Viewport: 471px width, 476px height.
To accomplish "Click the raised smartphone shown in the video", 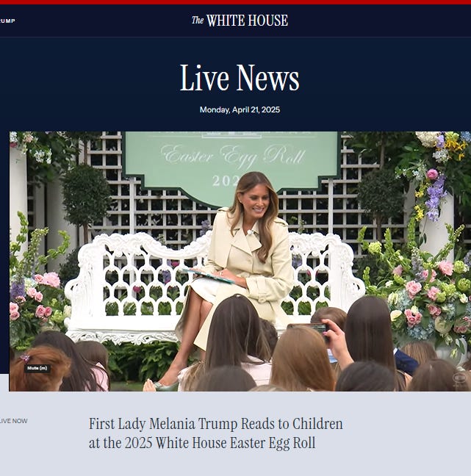I will pyautogui.click(x=308, y=329).
